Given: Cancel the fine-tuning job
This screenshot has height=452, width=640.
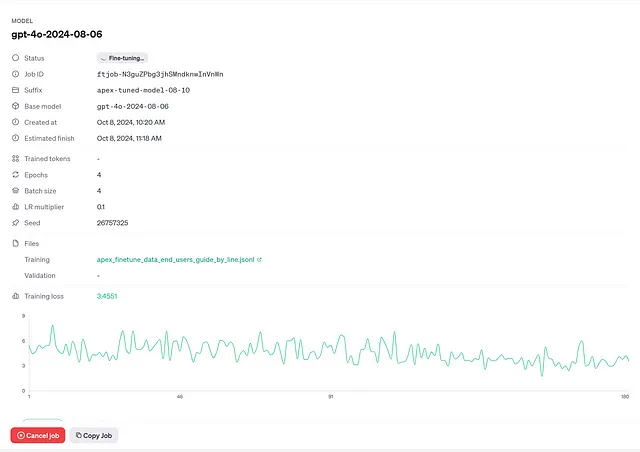Looking at the screenshot, I should (38, 436).
